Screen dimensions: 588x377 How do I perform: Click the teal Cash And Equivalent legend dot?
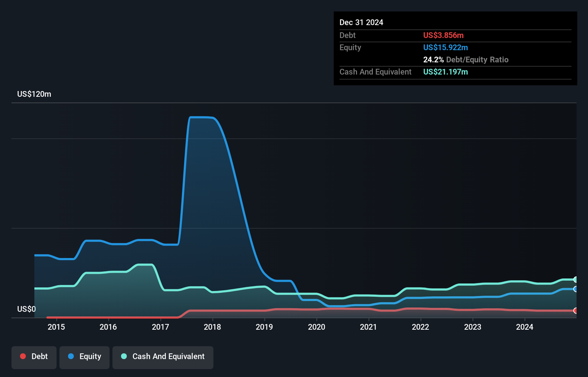pyautogui.click(x=124, y=356)
